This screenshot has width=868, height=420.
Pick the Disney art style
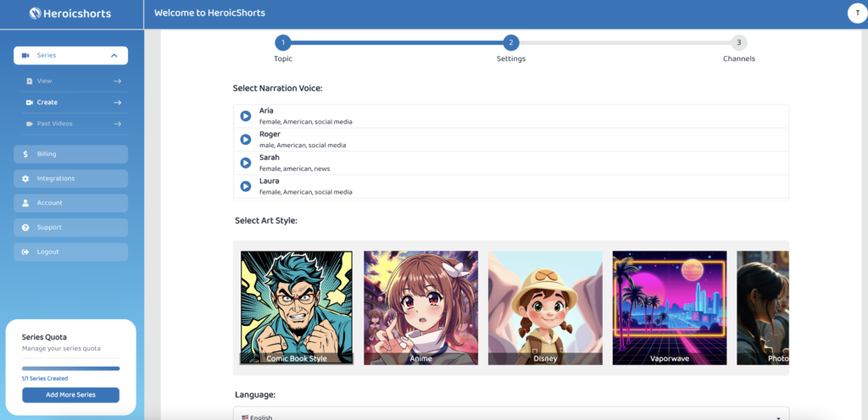[545, 308]
